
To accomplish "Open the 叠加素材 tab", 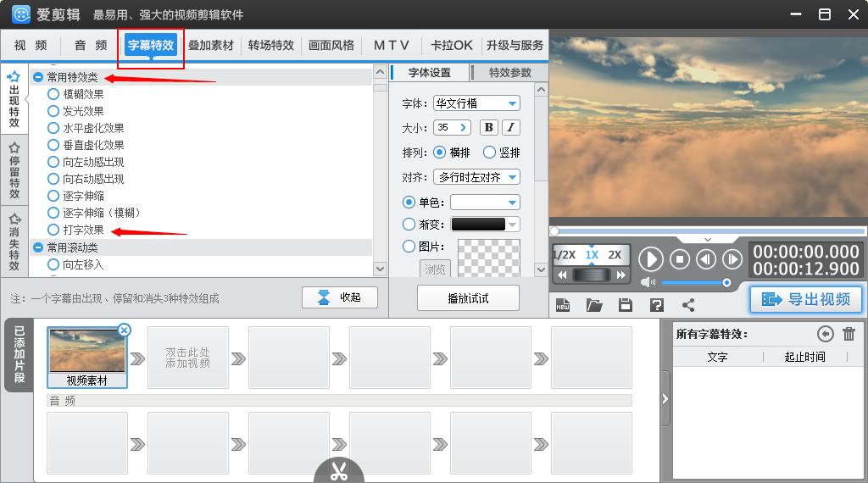I will (211, 46).
